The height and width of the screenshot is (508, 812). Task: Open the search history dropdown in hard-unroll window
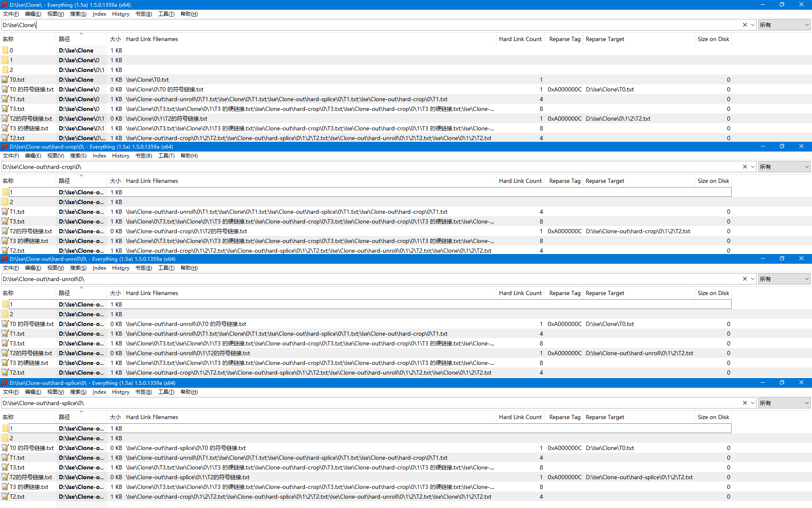[752, 279]
